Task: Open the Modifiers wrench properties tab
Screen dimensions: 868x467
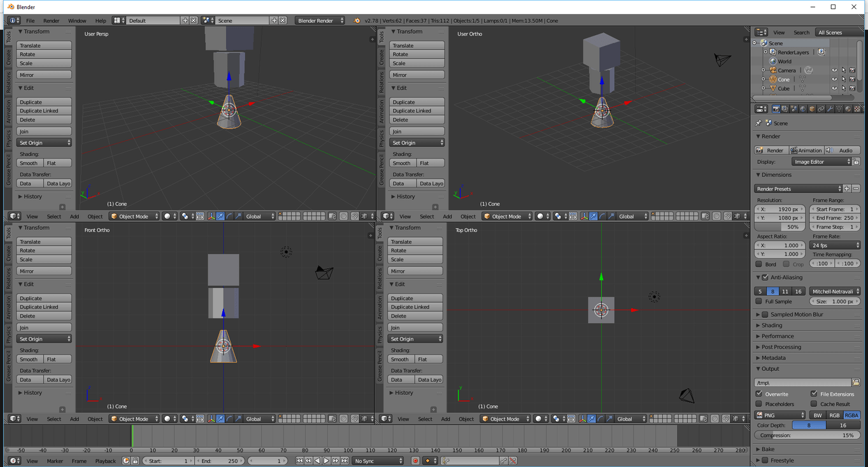Action: [830, 109]
